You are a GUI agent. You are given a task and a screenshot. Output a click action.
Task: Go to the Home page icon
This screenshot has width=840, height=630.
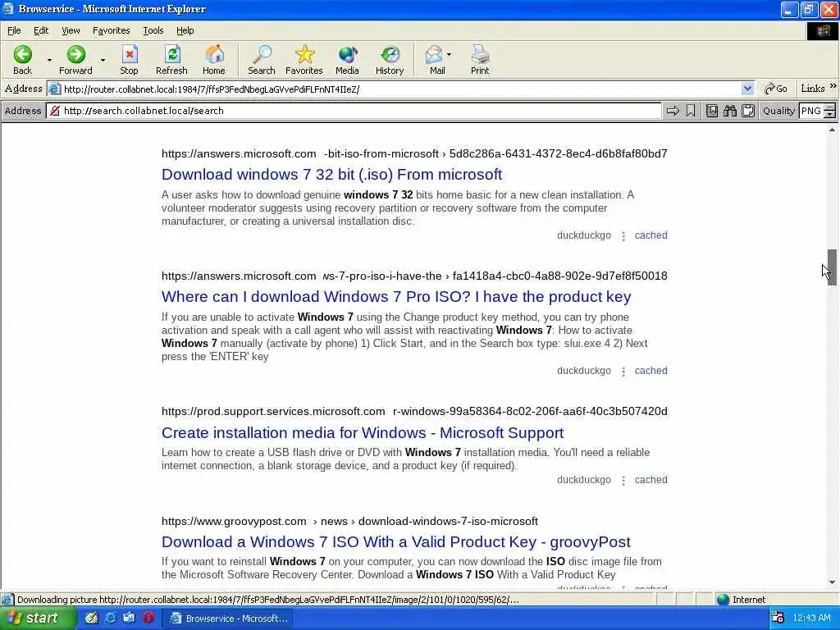pos(214,55)
